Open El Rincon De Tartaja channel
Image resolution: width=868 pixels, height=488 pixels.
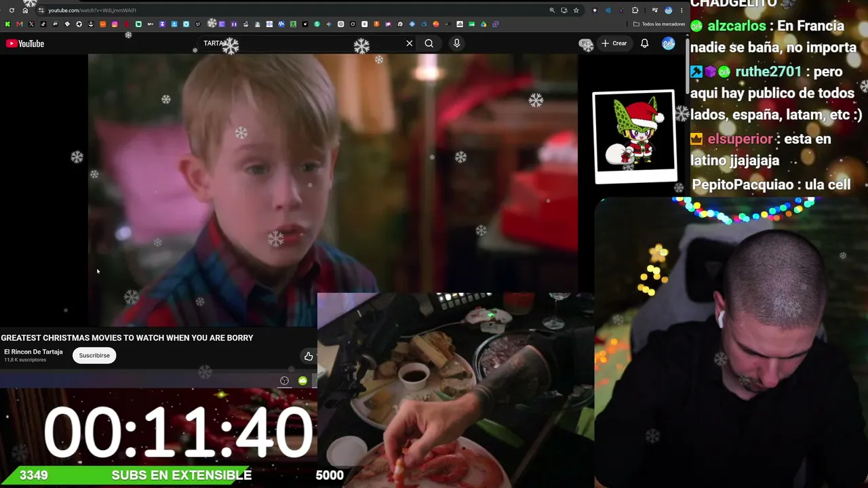33,352
